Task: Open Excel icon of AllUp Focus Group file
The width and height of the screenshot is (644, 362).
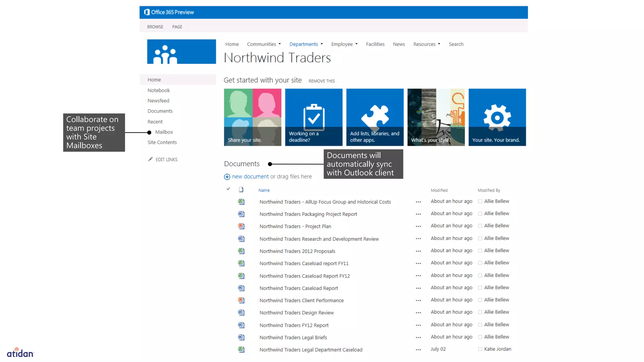Action: 241,202
